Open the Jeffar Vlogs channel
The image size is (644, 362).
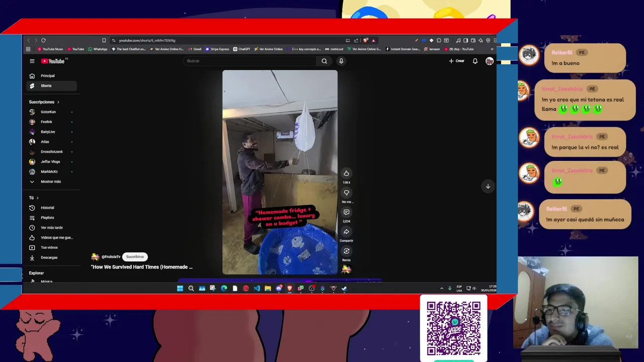click(51, 162)
